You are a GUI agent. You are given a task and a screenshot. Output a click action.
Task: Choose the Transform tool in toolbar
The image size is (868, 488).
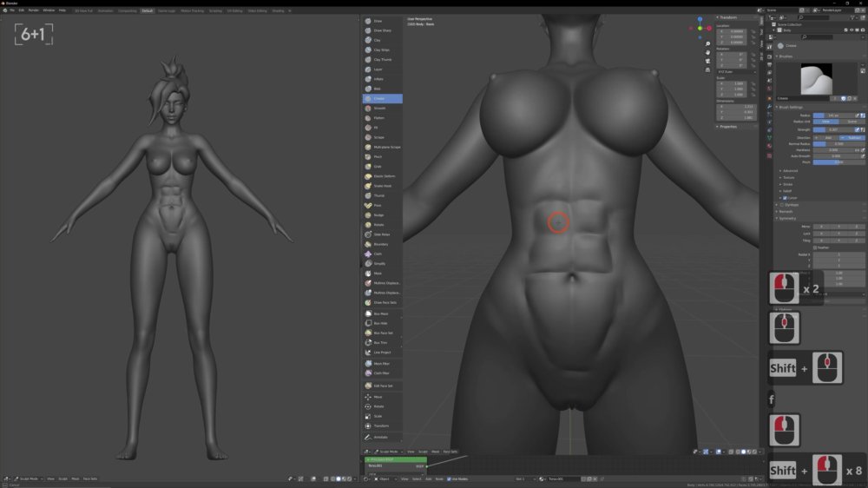[x=382, y=426]
